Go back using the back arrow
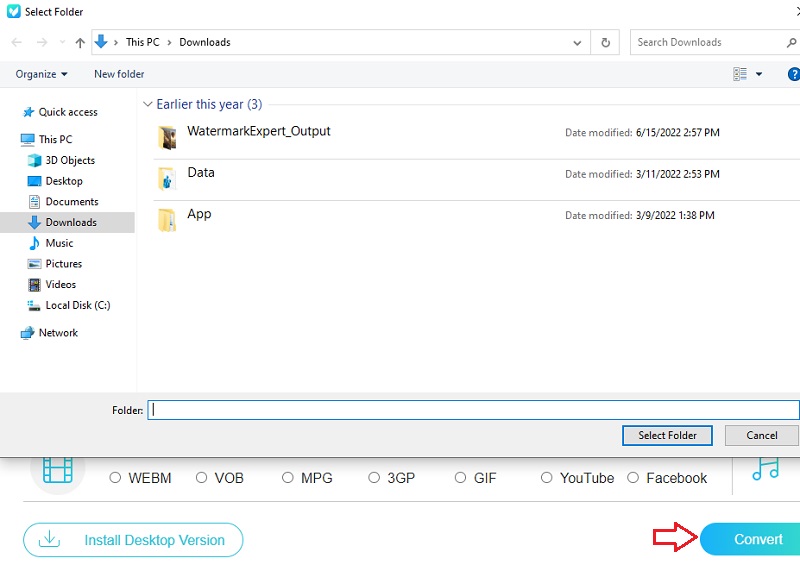 coord(17,42)
